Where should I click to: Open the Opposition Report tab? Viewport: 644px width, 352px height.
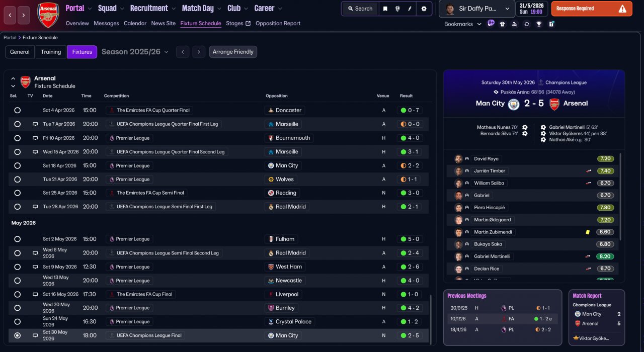tap(278, 23)
